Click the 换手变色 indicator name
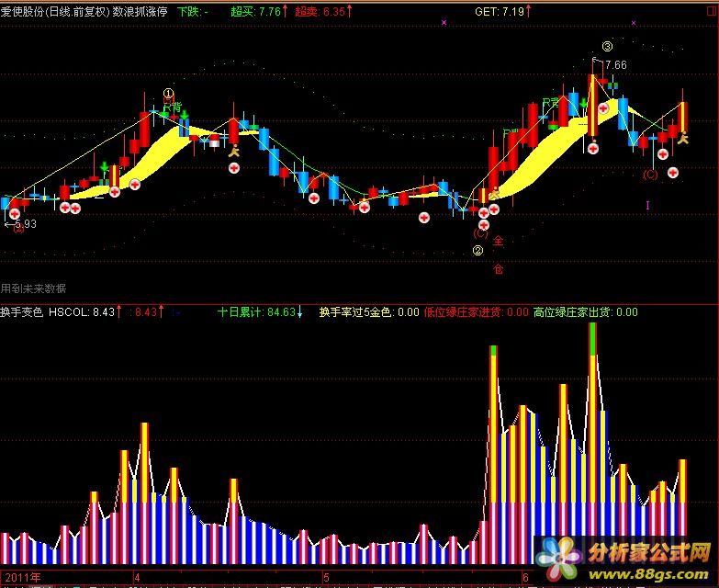Viewport: 719px width, 588px height. (x=21, y=312)
